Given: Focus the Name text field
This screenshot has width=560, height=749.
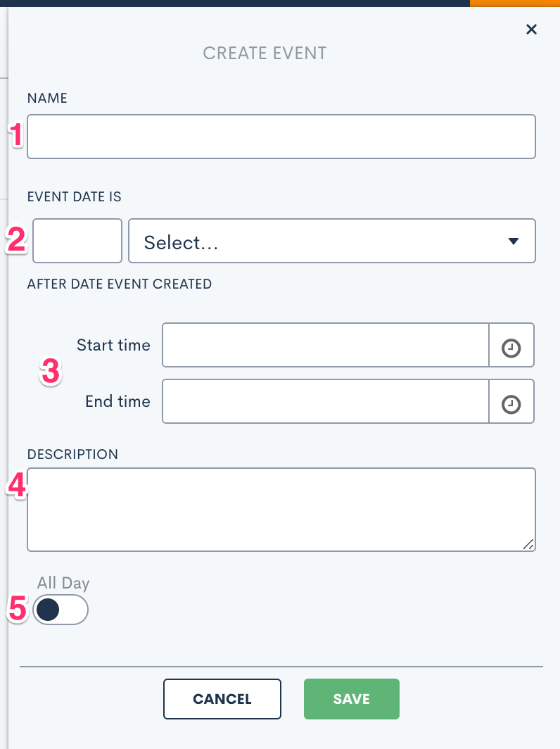Looking at the screenshot, I should (x=281, y=137).
